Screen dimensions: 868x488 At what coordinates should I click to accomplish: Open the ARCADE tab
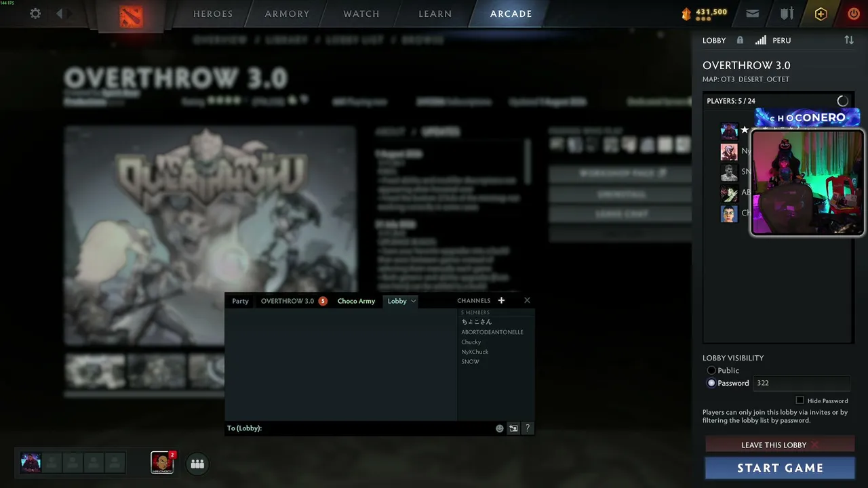coord(511,14)
